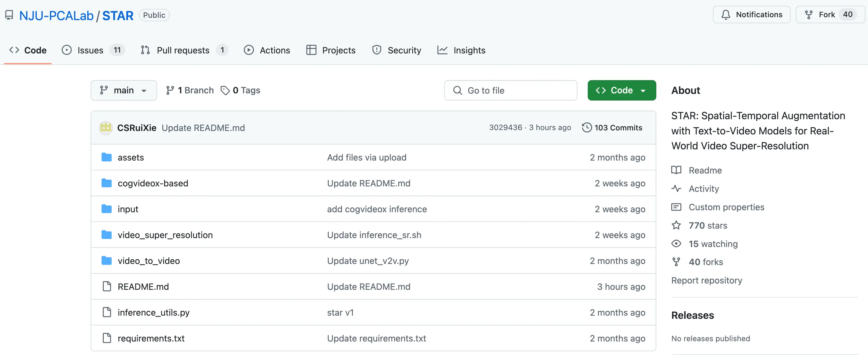Screen dimensions: 868x355
Task: Click 'Update unet_v2v.py' commit message
Action: point(368,261)
